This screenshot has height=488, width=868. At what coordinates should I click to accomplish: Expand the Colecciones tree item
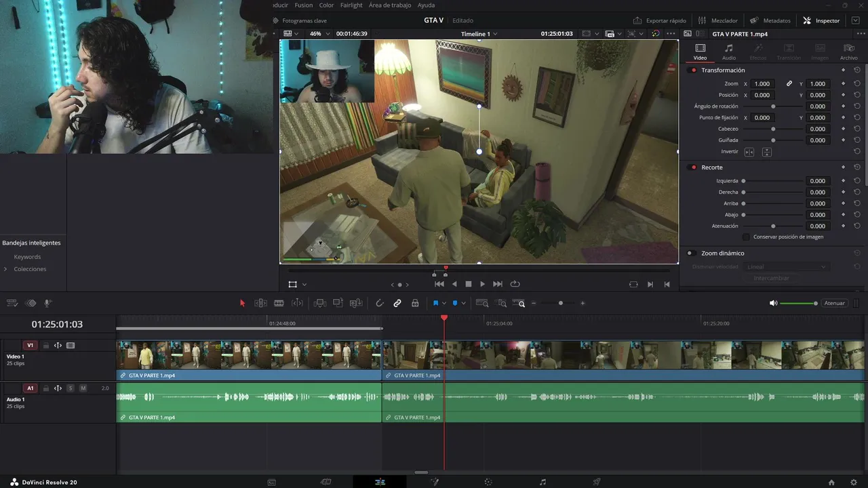point(5,269)
